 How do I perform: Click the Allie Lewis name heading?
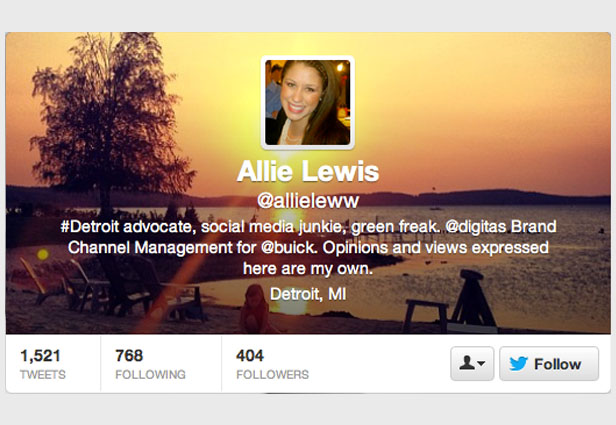pos(308,171)
